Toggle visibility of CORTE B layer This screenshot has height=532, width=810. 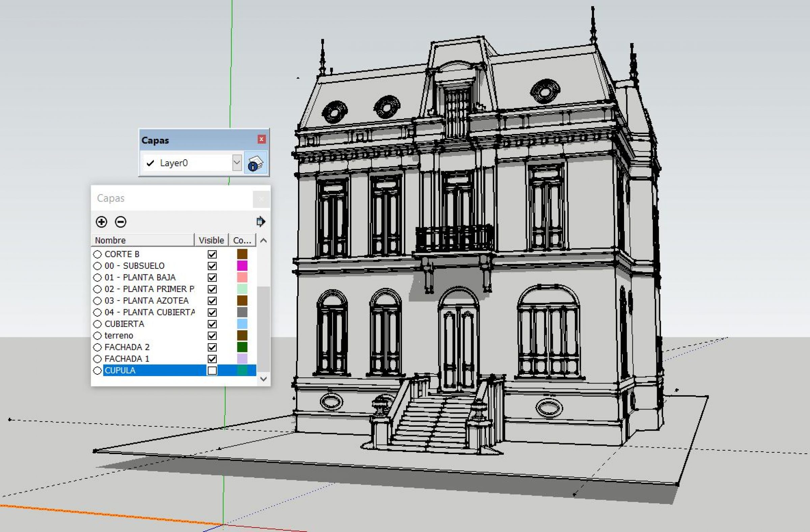click(212, 254)
